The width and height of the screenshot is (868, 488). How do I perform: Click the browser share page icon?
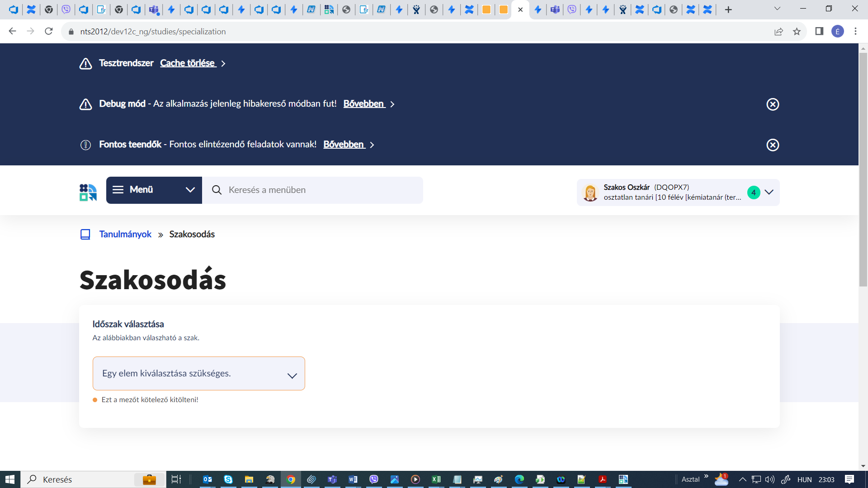click(x=778, y=32)
